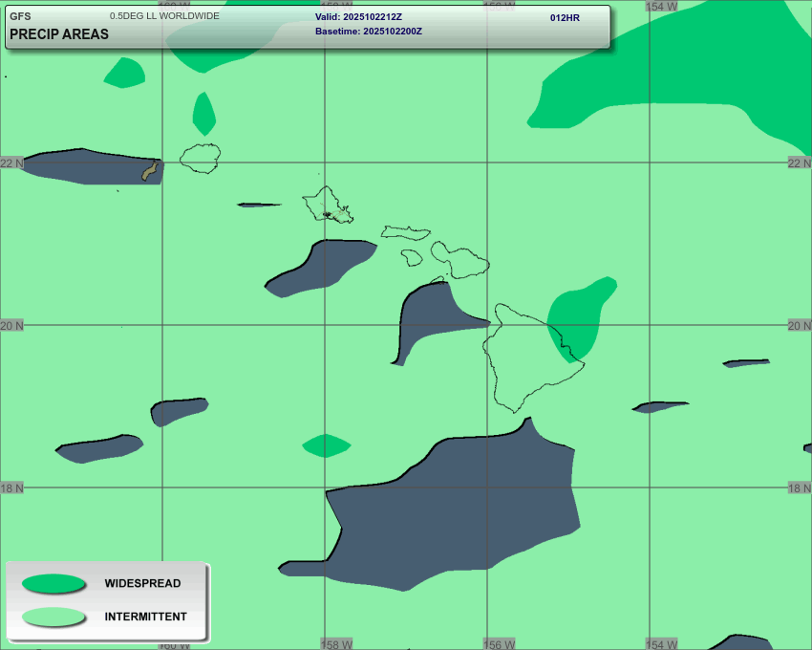The width and height of the screenshot is (812, 650).
Task: Click the Valid 2025102212Z timestamp
Action: click(358, 17)
